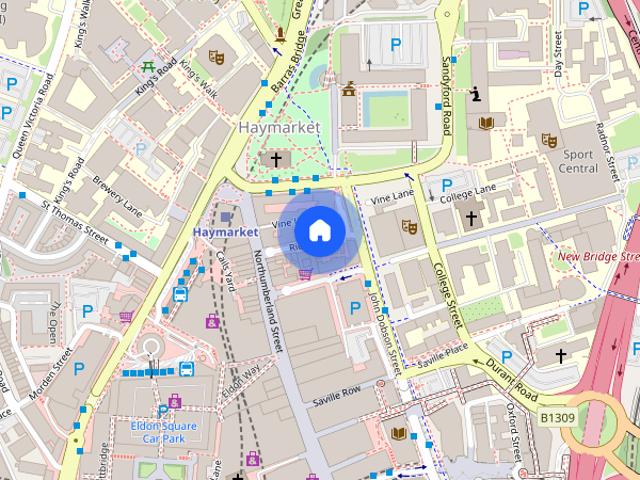Image resolution: width=640 pixels, height=480 pixels.
Task: Click the theatre masks icon below Vine Lane
Action: 408,226
